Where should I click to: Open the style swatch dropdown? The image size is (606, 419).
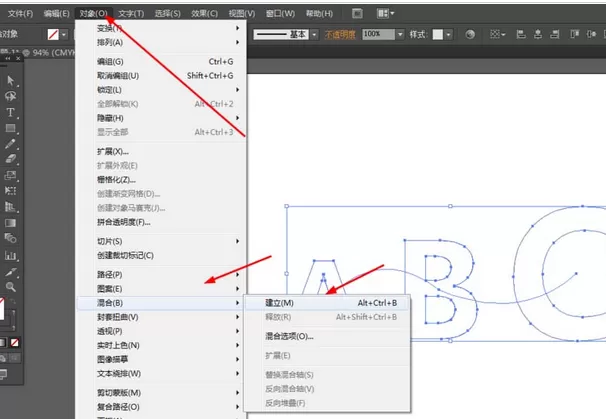click(x=448, y=34)
